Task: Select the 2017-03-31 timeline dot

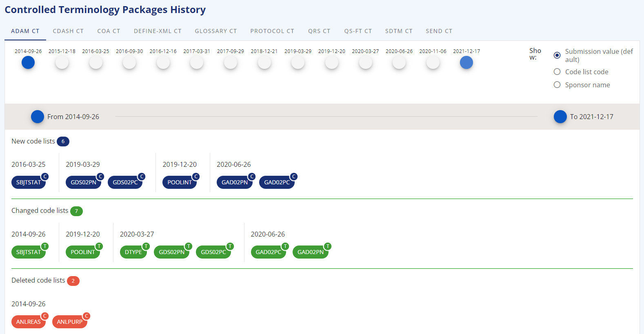Action: [197, 62]
